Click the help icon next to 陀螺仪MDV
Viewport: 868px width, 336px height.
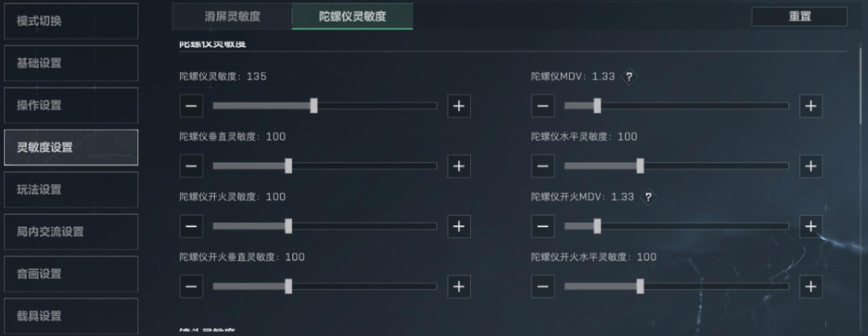pyautogui.click(x=628, y=77)
